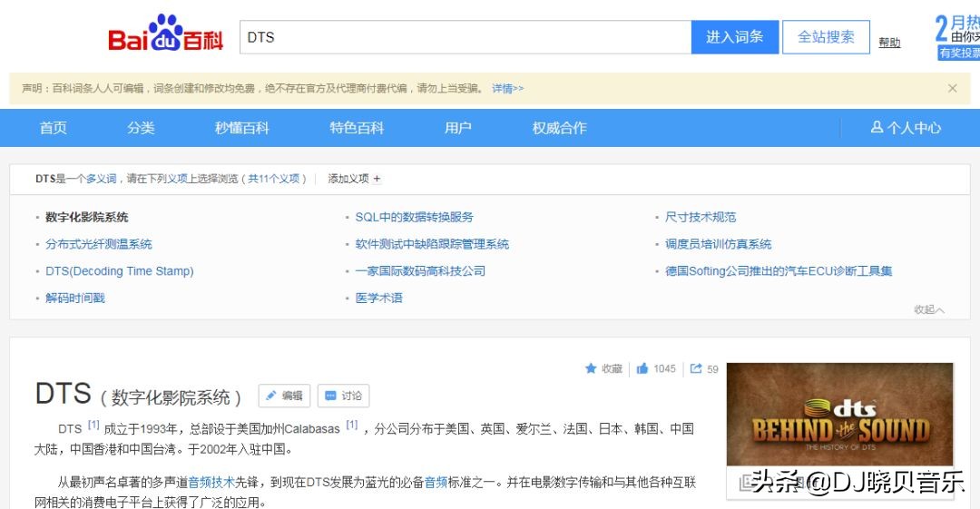
Task: Open 尺寸技术规范 meaning
Action: [x=701, y=217]
